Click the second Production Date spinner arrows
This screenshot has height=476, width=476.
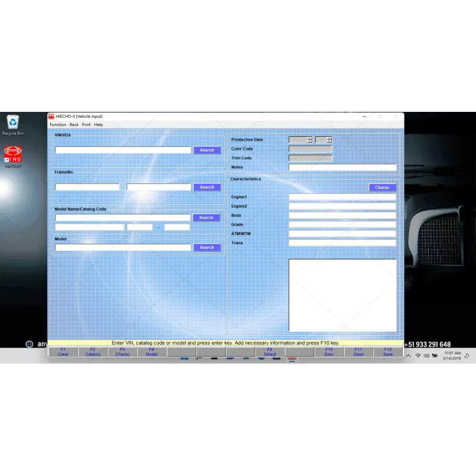329,140
